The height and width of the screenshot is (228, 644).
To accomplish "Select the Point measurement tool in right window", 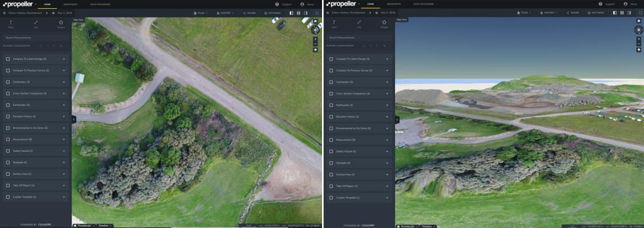I will (x=333, y=24).
